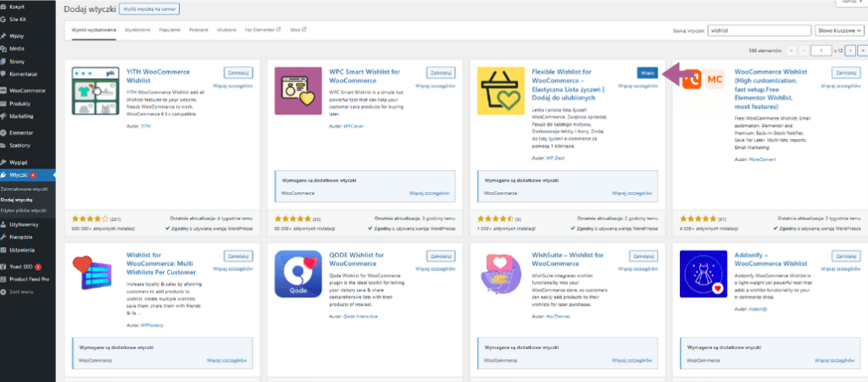The image size is (868, 382).
Task: Open the For Elementor tab
Action: [263, 30]
